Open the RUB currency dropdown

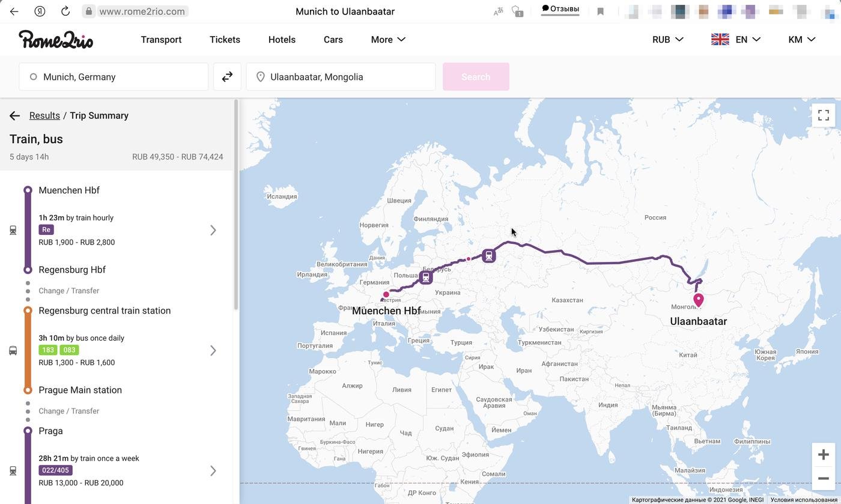pos(668,40)
